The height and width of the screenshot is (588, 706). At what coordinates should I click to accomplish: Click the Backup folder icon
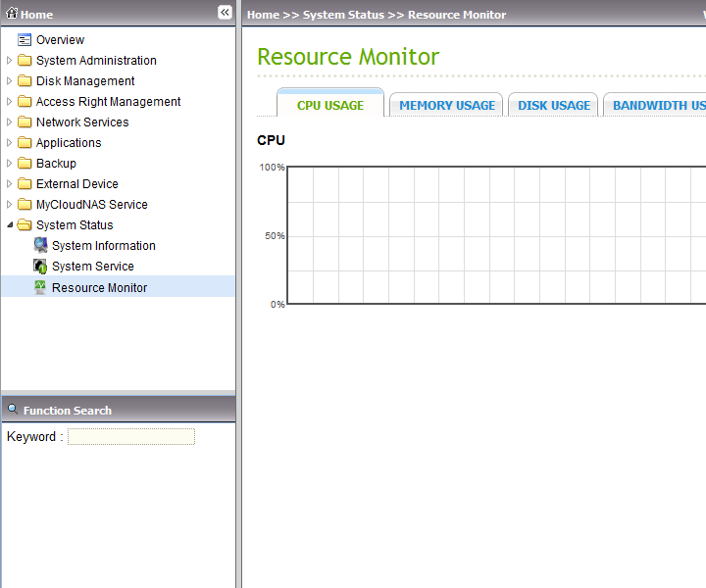tap(25, 164)
